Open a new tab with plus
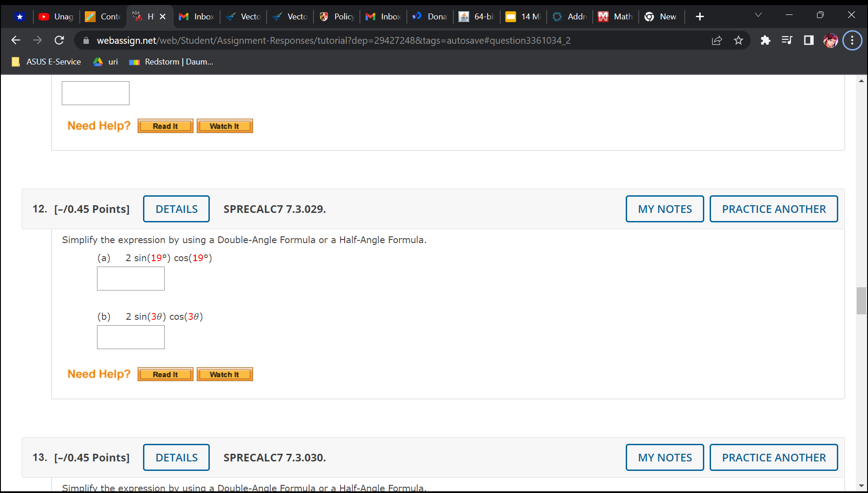 coord(700,17)
